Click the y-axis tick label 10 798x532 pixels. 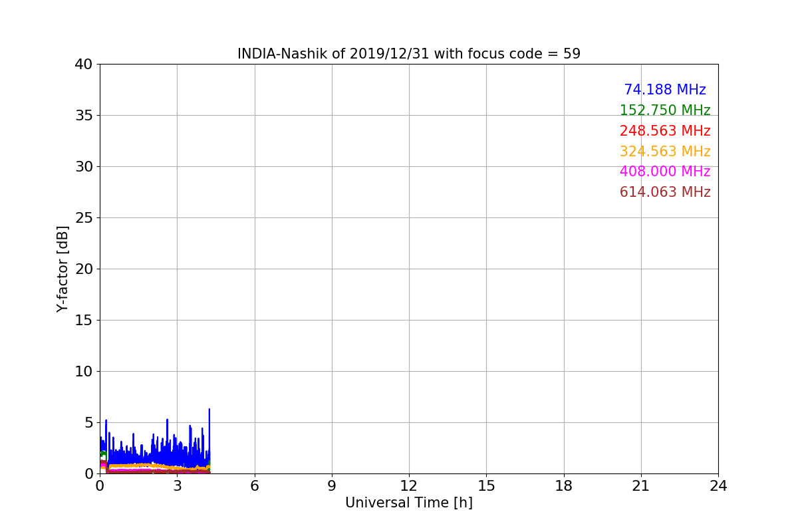pos(84,372)
